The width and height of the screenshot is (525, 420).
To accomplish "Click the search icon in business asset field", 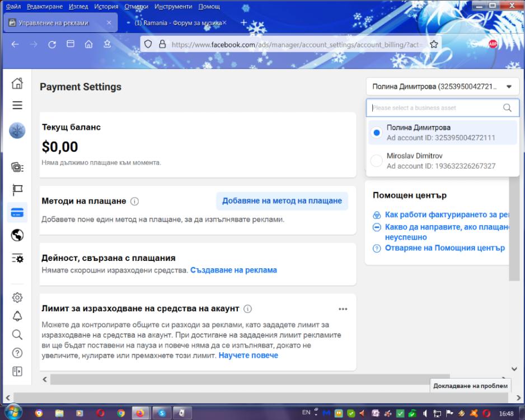I will click(x=507, y=108).
